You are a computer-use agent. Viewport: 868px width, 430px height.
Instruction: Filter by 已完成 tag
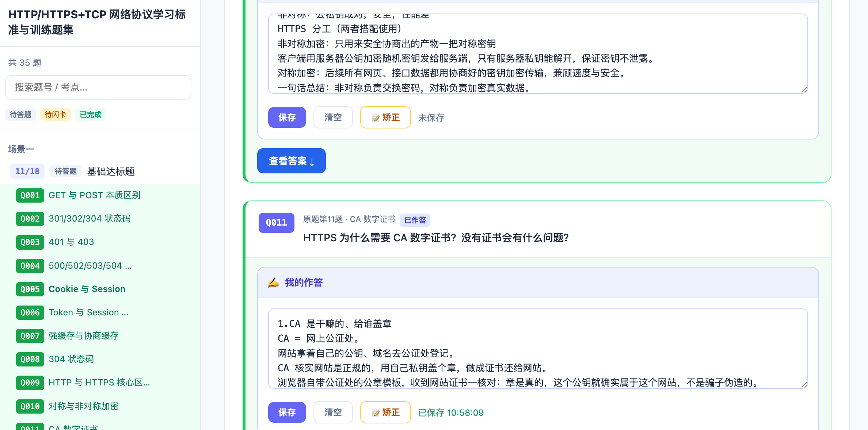[x=90, y=115]
